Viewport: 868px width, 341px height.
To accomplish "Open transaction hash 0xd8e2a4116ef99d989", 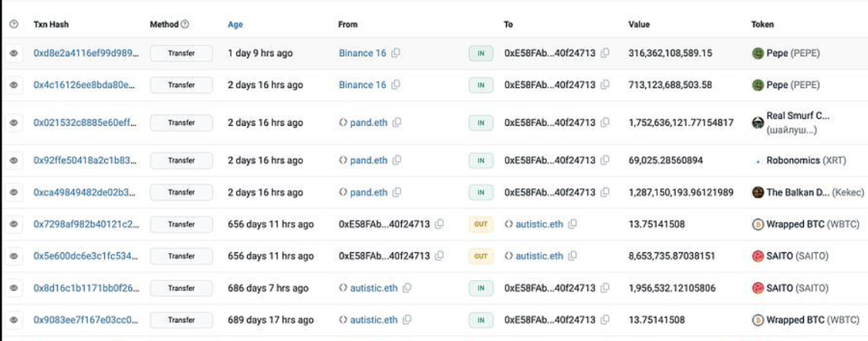I will point(86,53).
